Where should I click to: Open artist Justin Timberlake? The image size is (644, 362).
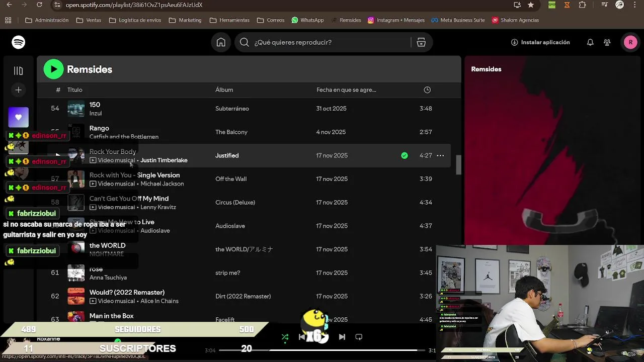point(164,160)
